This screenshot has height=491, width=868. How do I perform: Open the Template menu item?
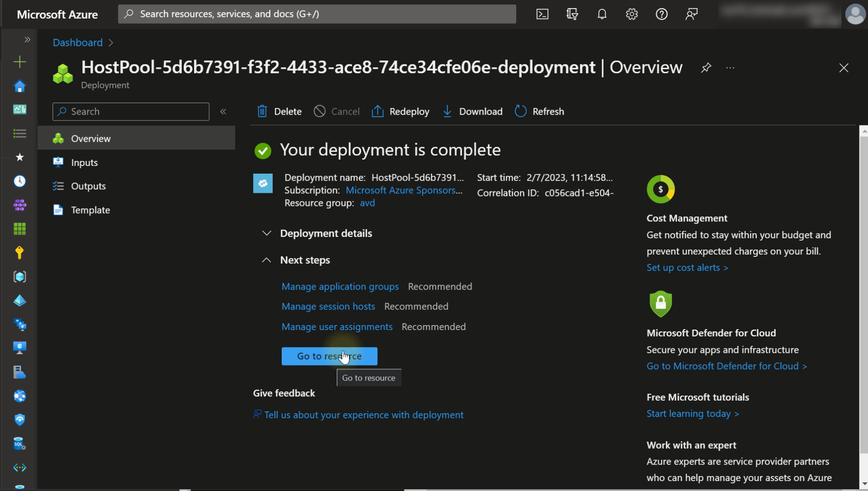[x=90, y=210]
